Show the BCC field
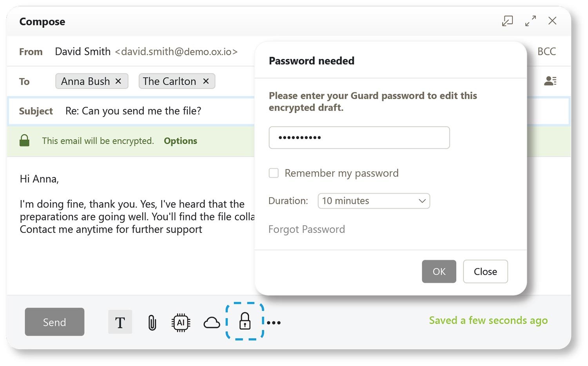Screen dimensions: 588x366 click(546, 51)
